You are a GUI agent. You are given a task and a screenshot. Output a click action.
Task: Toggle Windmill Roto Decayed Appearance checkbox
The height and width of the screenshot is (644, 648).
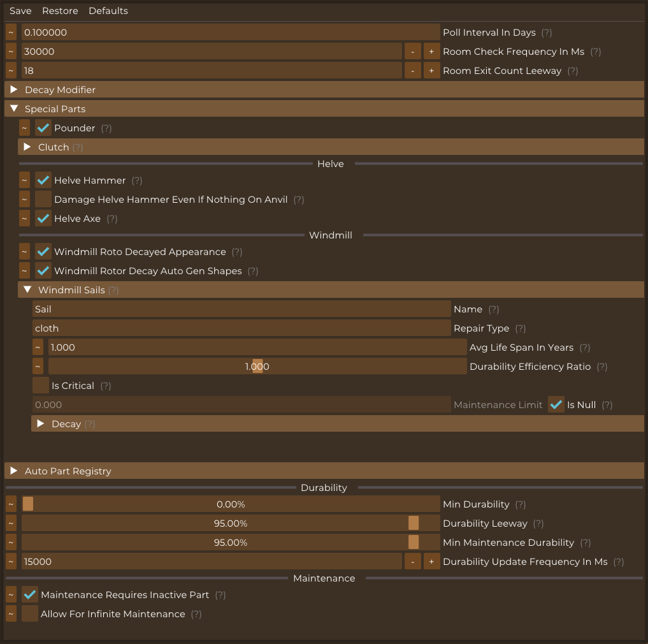[x=43, y=251]
